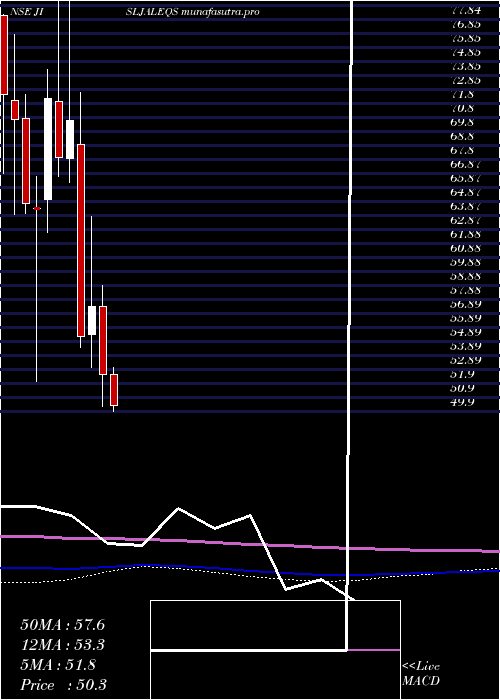The image size is (500, 700).
Task: Choose the 54.89 axis value
Action: 465,333
